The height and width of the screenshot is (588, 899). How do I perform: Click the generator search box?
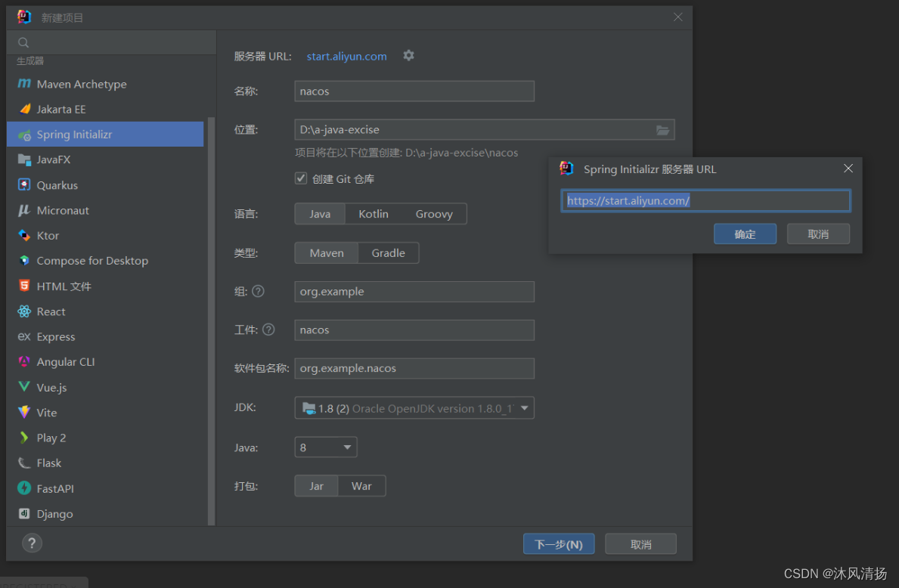[111, 42]
